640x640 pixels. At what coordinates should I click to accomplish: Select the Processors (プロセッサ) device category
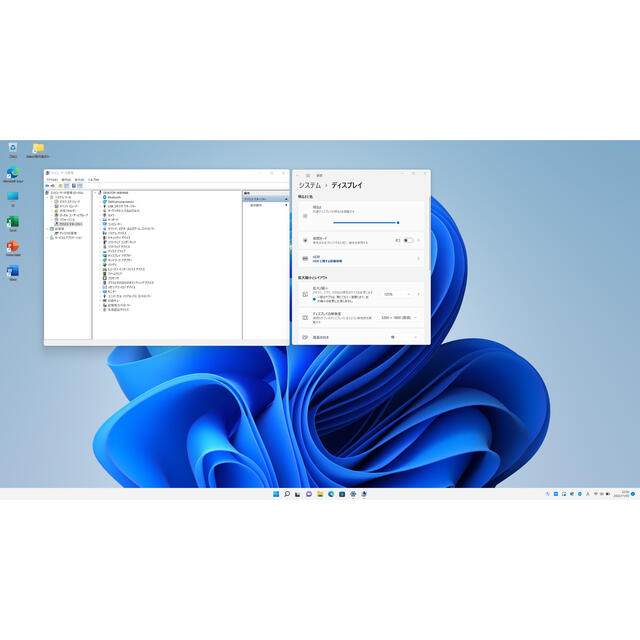click(x=111, y=278)
